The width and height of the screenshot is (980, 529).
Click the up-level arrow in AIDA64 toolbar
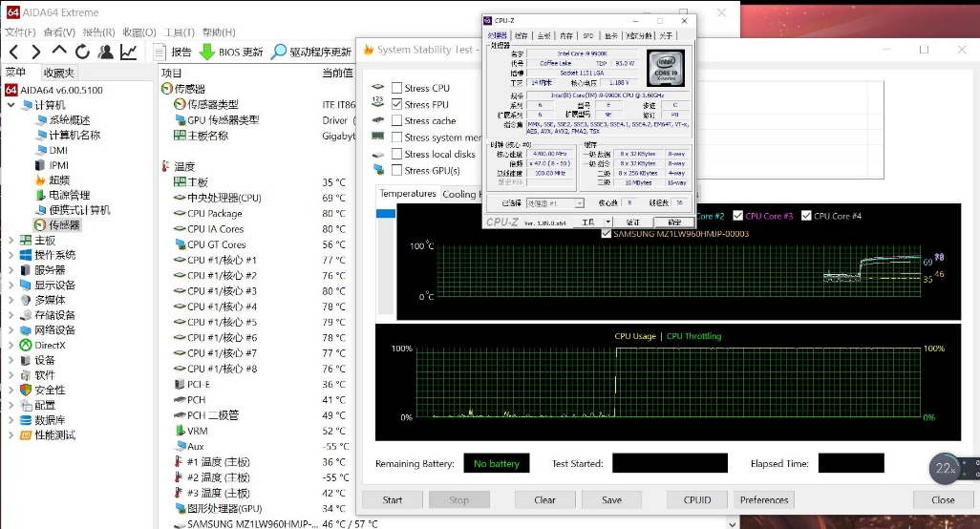coord(59,51)
